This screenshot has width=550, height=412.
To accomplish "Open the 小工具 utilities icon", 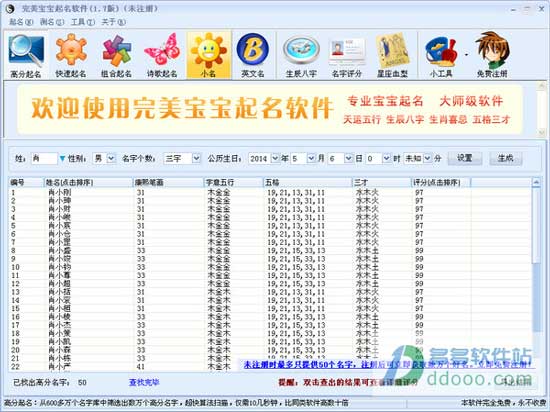I will (x=441, y=55).
